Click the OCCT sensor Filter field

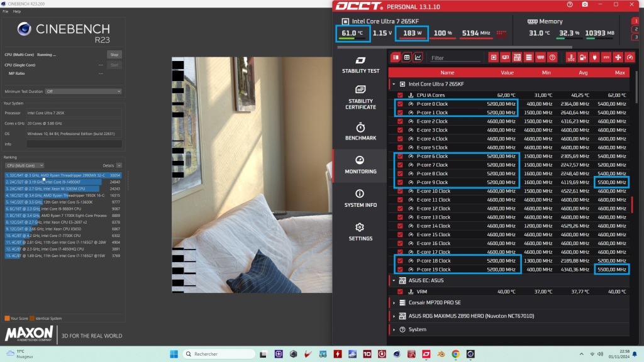point(455,58)
